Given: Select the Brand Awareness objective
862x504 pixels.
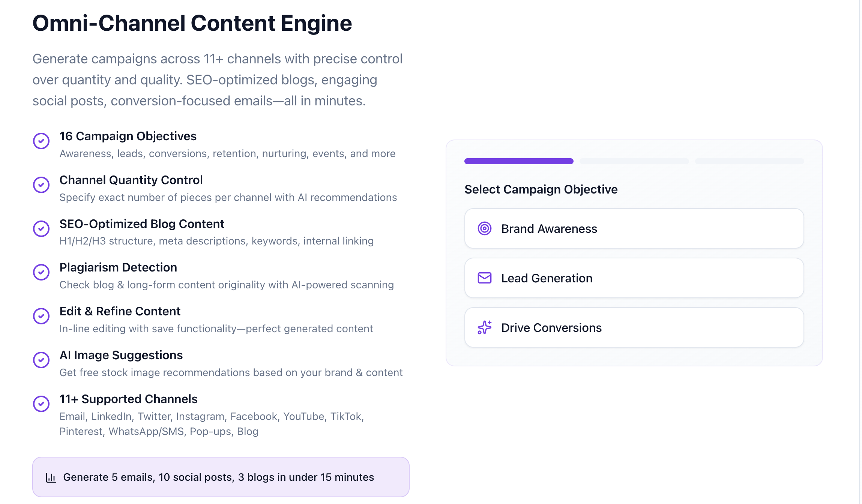Looking at the screenshot, I should click(634, 228).
